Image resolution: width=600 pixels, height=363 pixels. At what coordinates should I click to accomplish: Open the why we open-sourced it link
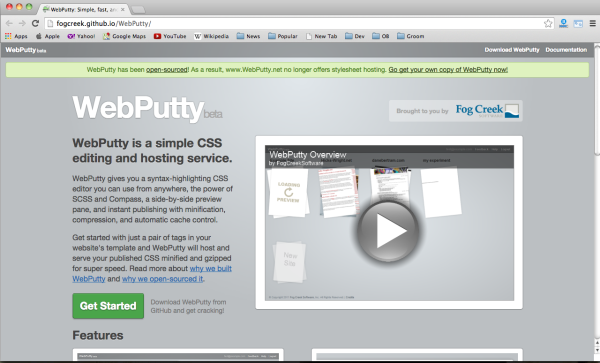pyautogui.click(x=163, y=279)
